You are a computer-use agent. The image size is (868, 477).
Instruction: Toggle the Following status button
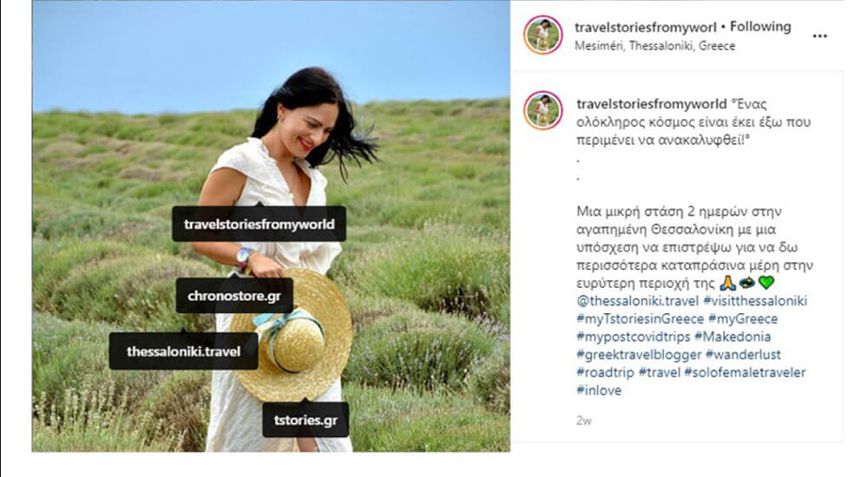tap(760, 27)
